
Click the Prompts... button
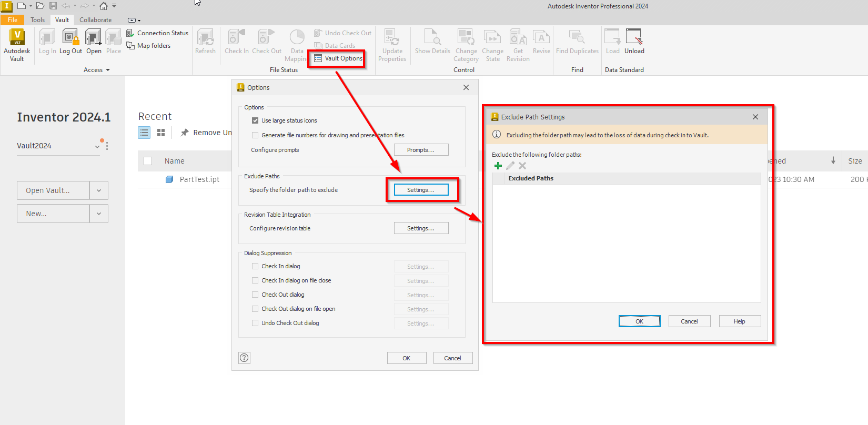click(421, 150)
